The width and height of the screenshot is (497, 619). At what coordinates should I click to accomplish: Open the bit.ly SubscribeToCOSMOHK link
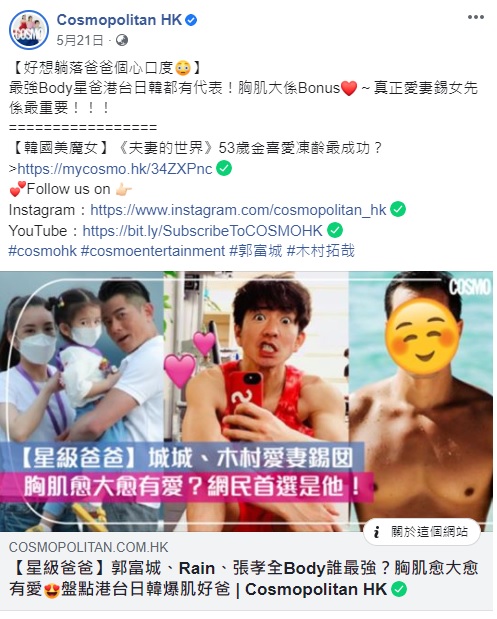tap(203, 231)
